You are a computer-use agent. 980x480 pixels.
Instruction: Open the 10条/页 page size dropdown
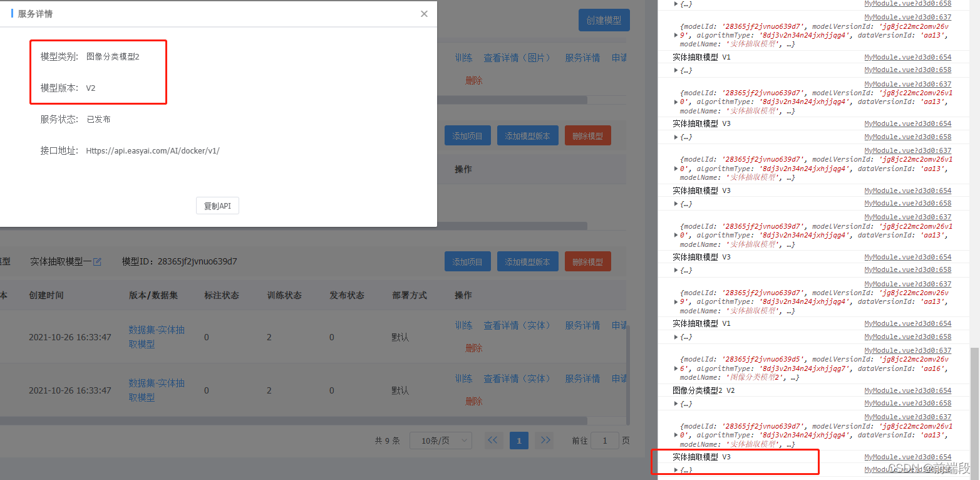pos(441,441)
